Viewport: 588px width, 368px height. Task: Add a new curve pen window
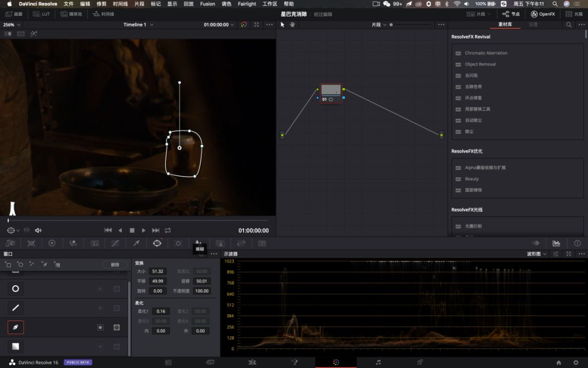(45, 264)
